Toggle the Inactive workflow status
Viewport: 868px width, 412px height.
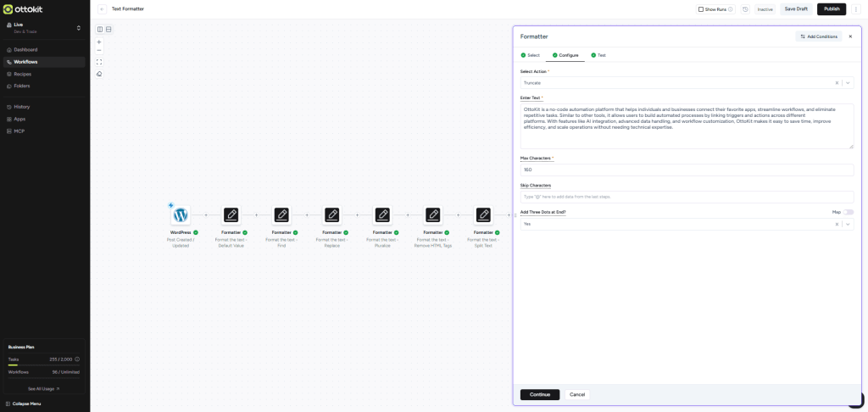(x=765, y=9)
